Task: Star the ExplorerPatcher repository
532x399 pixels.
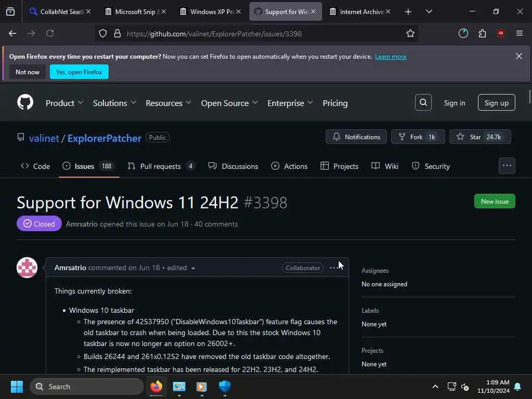Action: click(x=480, y=137)
